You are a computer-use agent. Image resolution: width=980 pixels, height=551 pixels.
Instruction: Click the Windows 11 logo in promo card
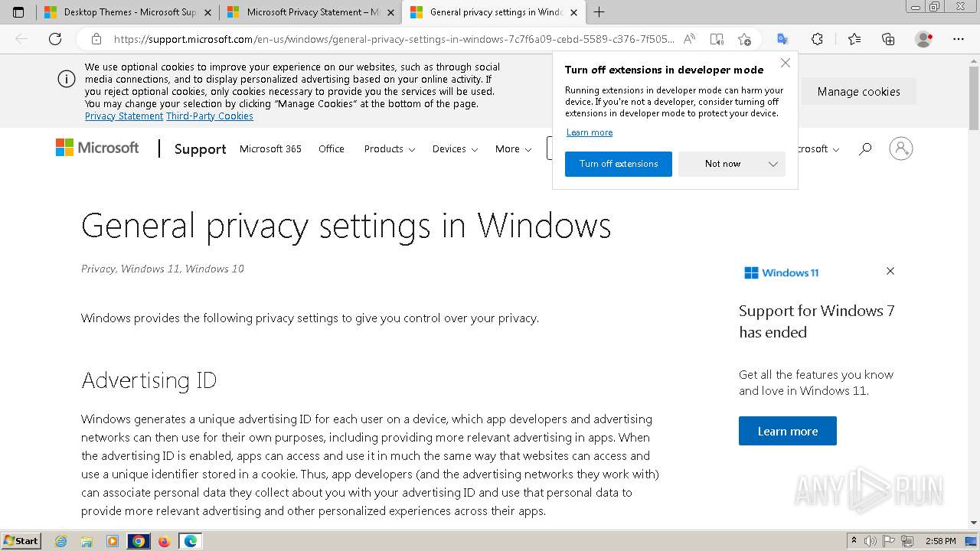click(x=782, y=272)
